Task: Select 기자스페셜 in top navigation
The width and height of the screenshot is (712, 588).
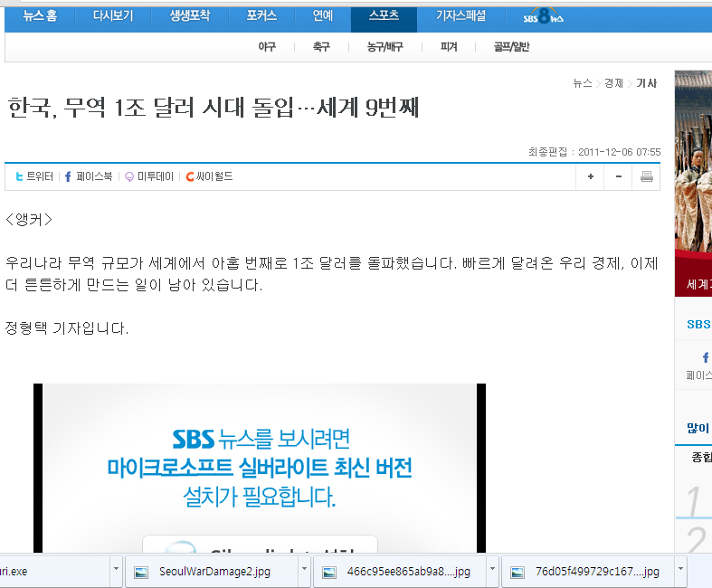Action: [x=460, y=16]
